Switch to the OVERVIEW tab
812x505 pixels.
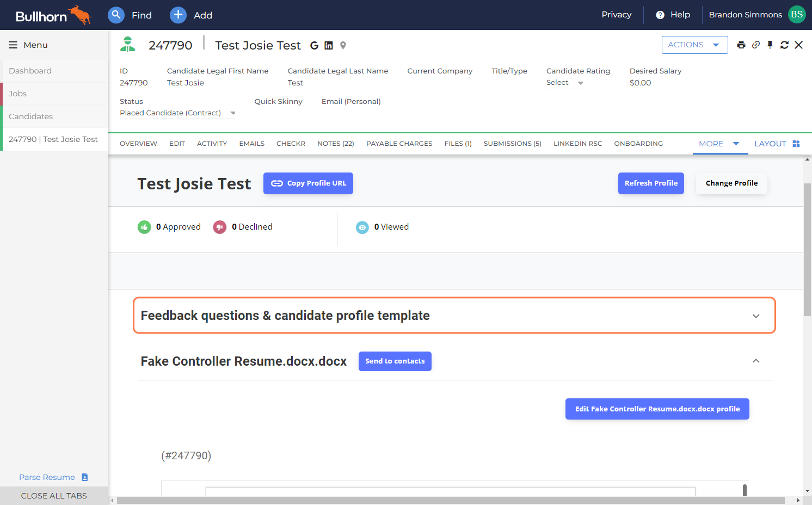138,144
